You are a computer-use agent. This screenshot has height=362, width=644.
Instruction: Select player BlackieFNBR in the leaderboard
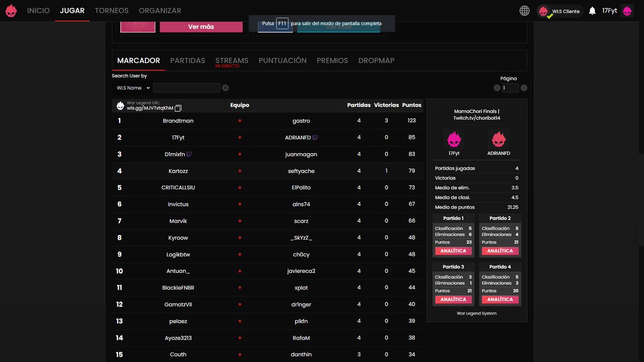click(178, 288)
